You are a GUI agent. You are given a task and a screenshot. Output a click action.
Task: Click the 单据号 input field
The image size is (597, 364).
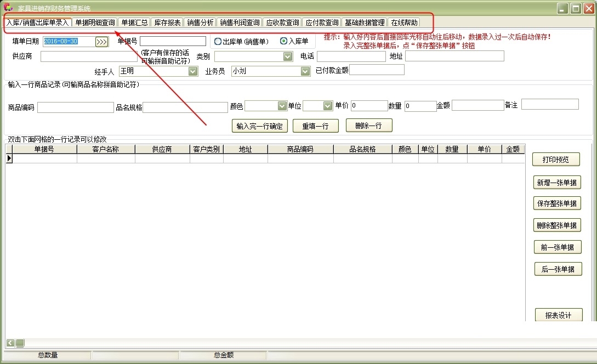(x=173, y=41)
